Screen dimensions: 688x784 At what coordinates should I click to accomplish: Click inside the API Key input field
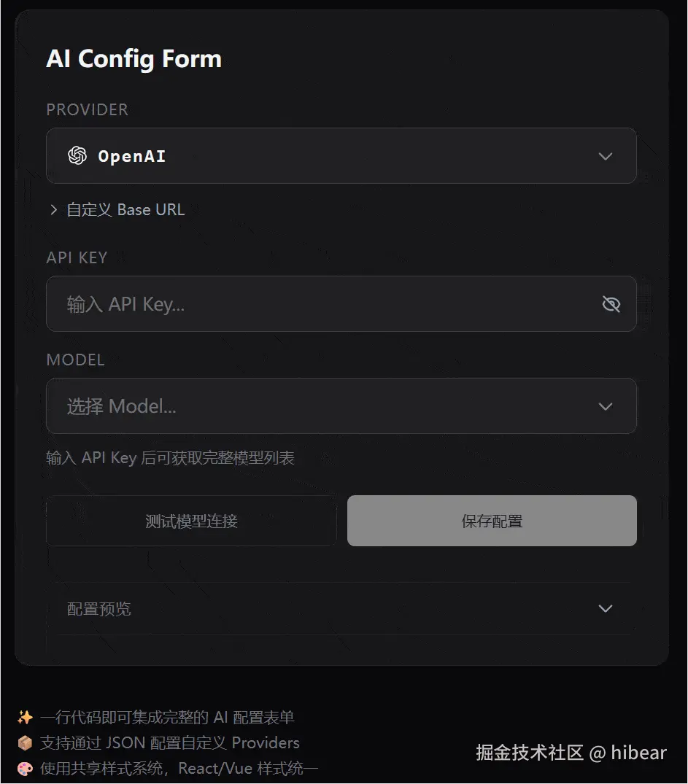tap(292, 304)
